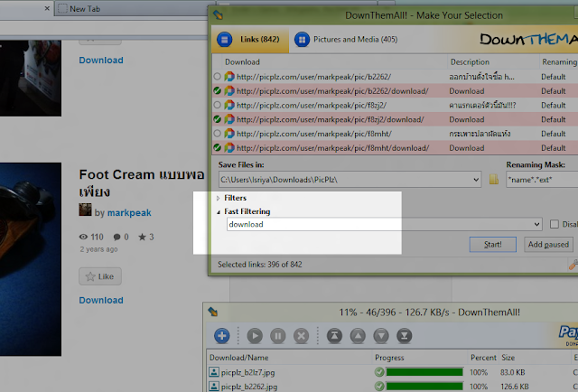Select the picplz_b2lz7.jpg download row
578x392 pixels.
pyautogui.click(x=392, y=372)
